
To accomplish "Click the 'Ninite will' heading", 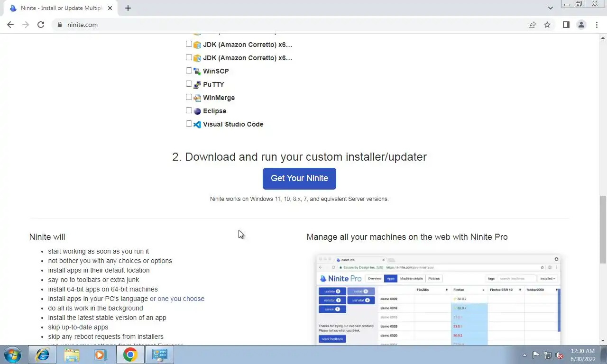I will pyautogui.click(x=47, y=237).
